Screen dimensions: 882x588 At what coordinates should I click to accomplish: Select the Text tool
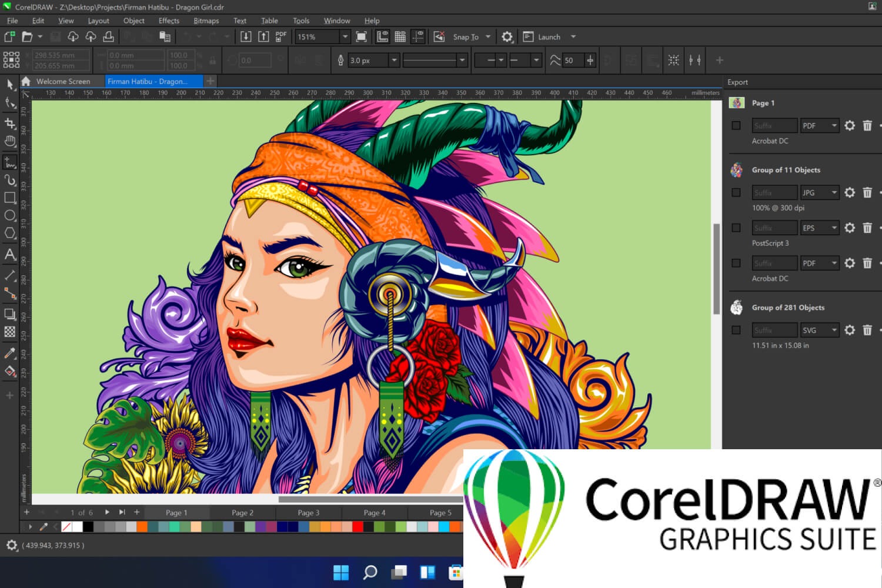[10, 255]
